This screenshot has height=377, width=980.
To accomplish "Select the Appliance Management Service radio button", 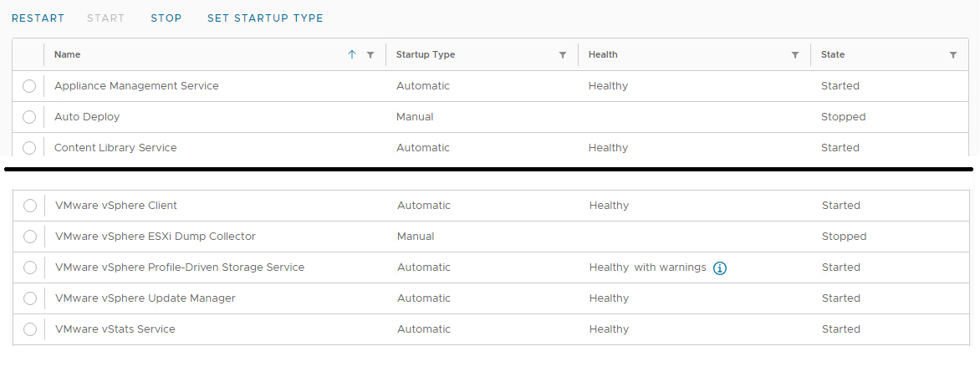I will coord(29,86).
